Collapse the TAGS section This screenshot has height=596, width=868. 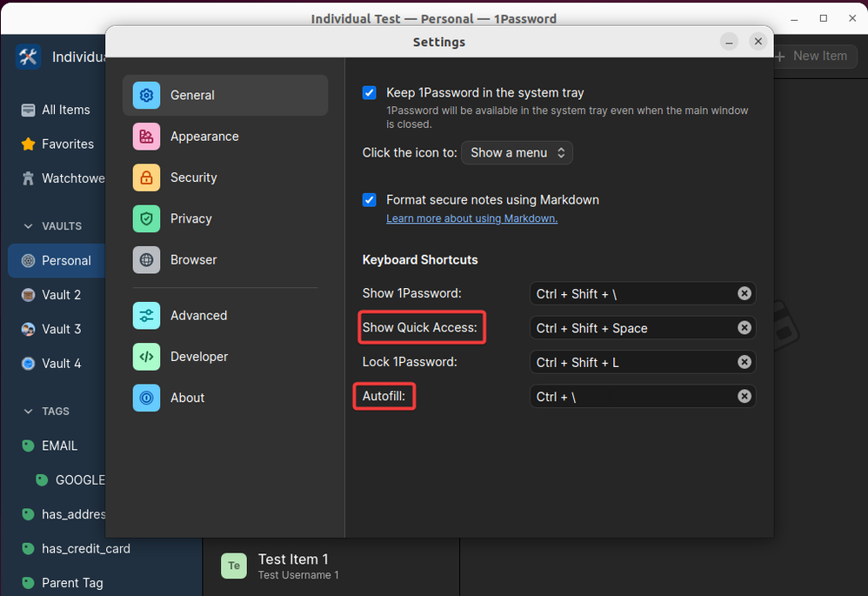click(x=28, y=412)
